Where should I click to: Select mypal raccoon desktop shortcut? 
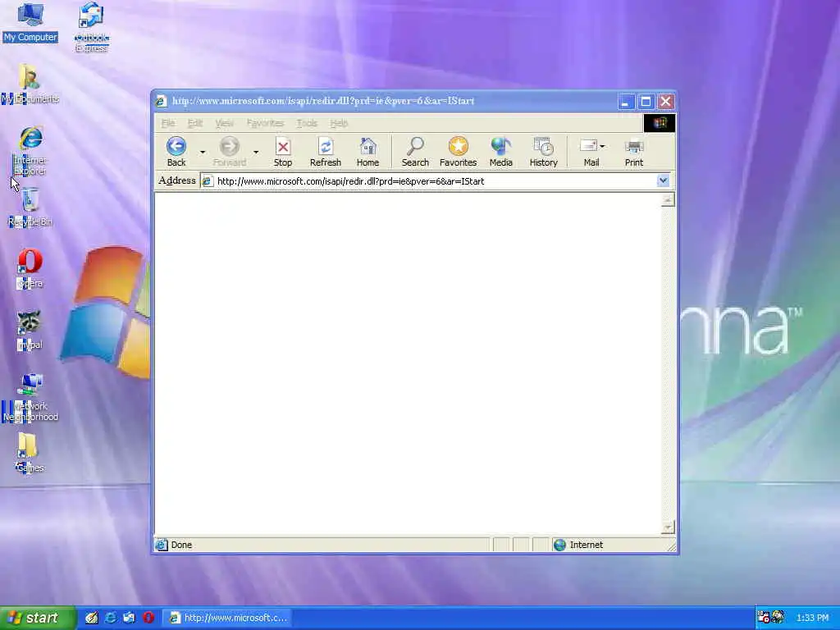[30, 331]
